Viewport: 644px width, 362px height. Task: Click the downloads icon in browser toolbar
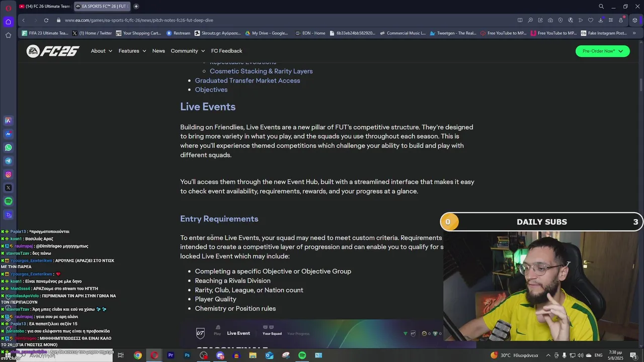pyautogui.click(x=600, y=20)
